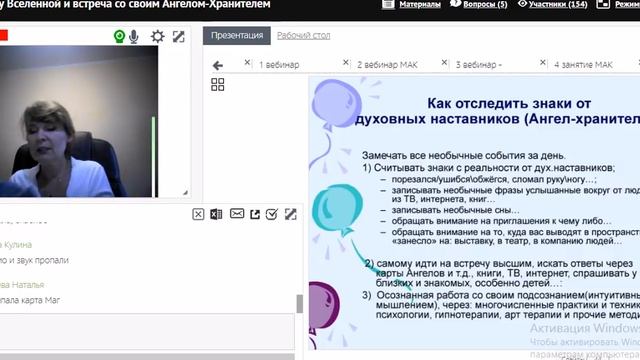
Task: Open video settings gear icon
Action: [x=158, y=36]
